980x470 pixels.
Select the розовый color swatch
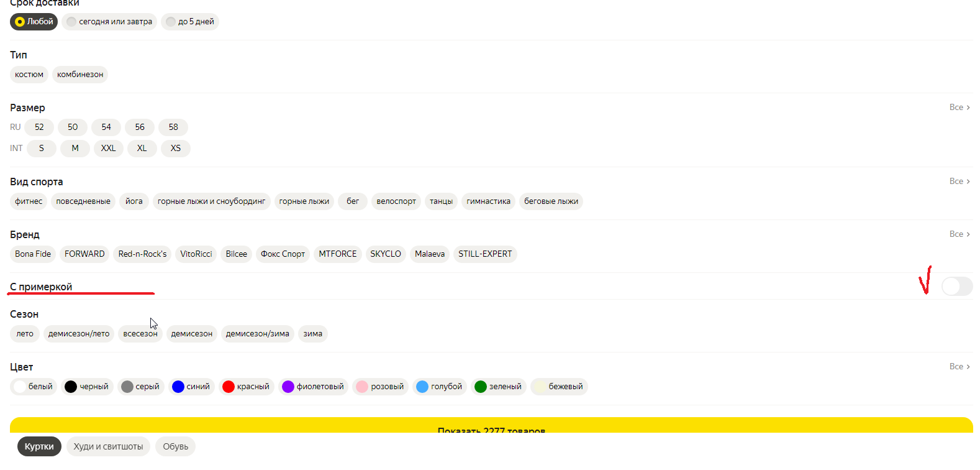click(381, 387)
